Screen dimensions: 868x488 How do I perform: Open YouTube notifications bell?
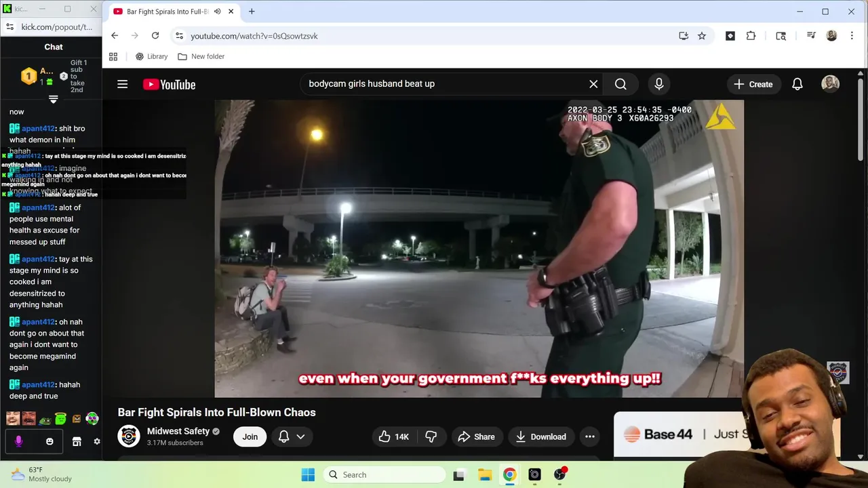point(797,84)
